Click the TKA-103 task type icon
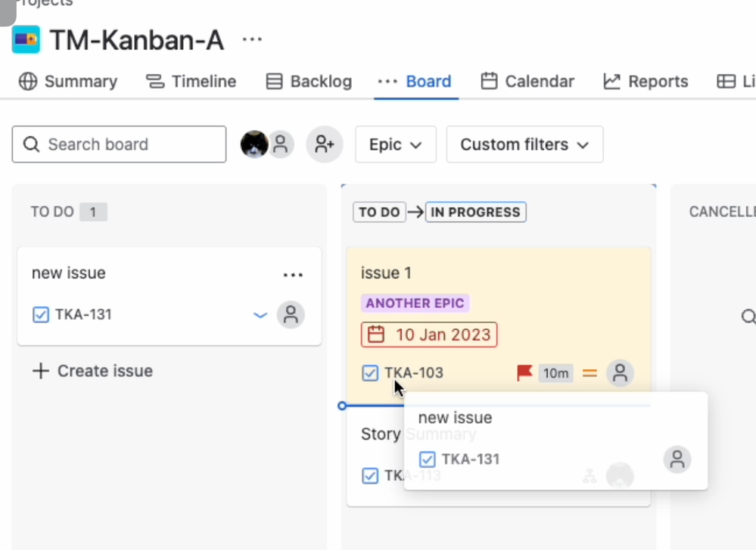 (x=370, y=373)
